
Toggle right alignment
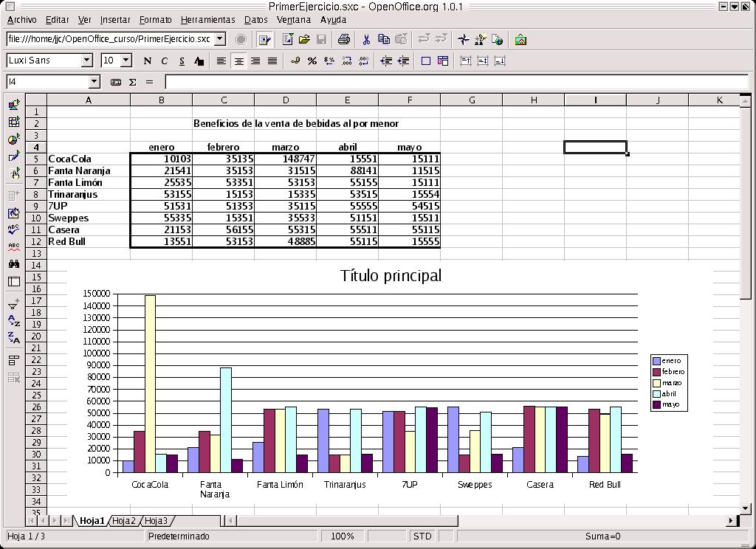point(255,61)
